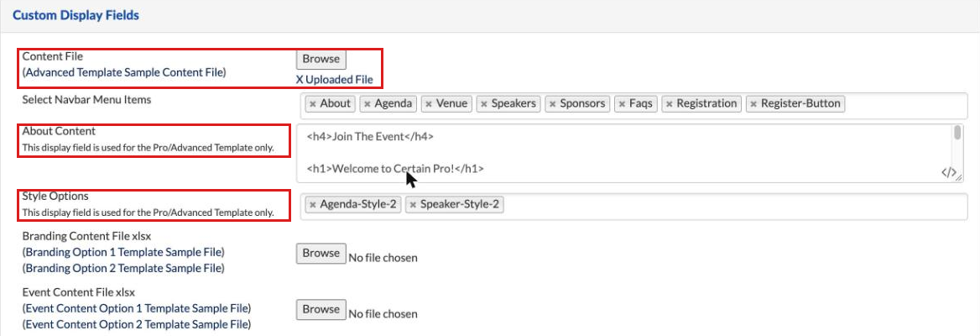The width and height of the screenshot is (980, 336).
Task: Remove the Register-Button navbar tag
Action: (753, 104)
